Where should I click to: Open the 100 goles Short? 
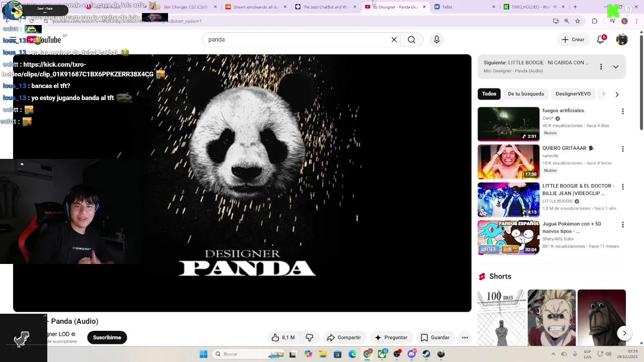click(502, 318)
